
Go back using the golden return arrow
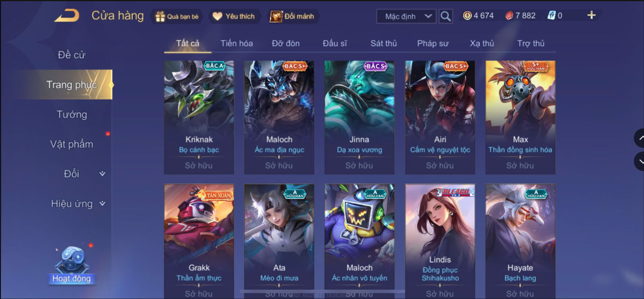[67, 16]
